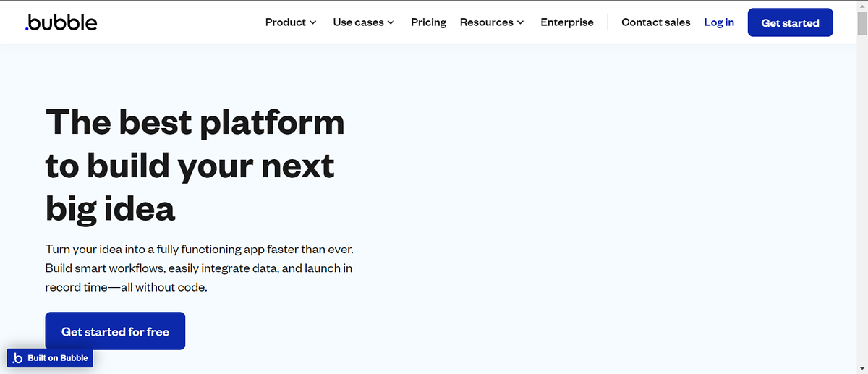The height and width of the screenshot is (374, 868).
Task: Click the Built on Bubble badge text
Action: [x=58, y=358]
